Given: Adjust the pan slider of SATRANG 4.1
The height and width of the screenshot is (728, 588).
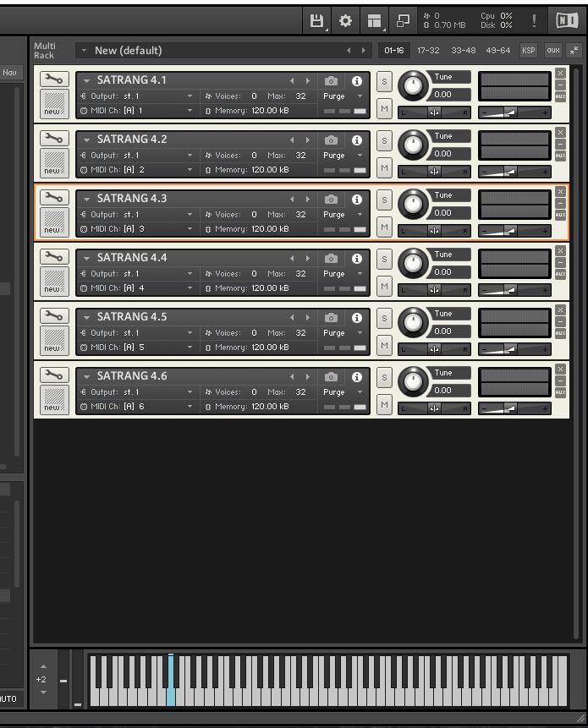Looking at the screenshot, I should coord(434,112).
